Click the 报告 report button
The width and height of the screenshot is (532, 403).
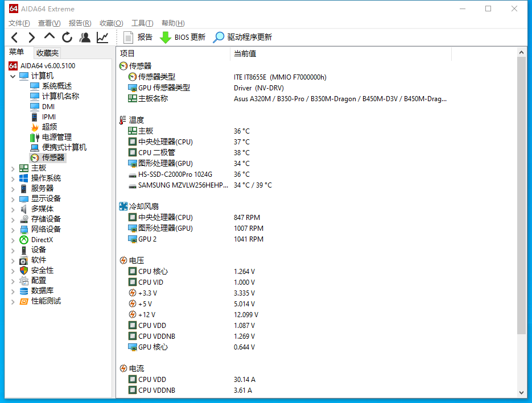click(138, 38)
